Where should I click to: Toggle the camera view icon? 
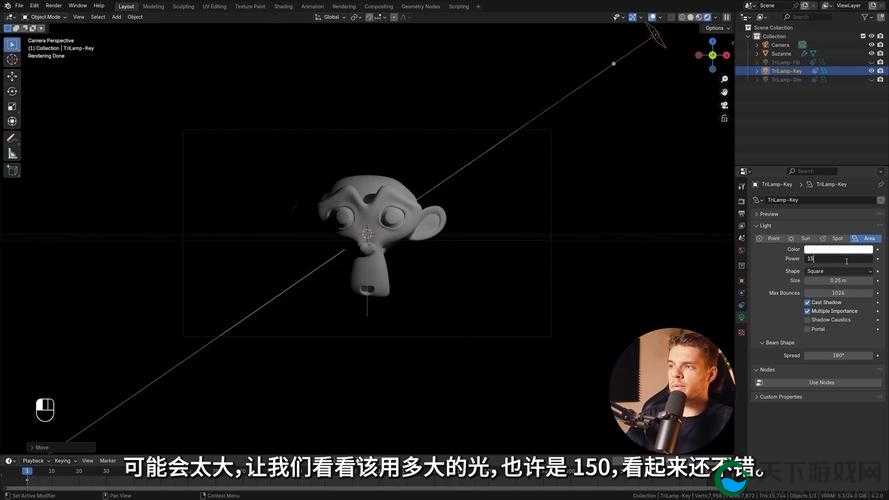point(724,105)
